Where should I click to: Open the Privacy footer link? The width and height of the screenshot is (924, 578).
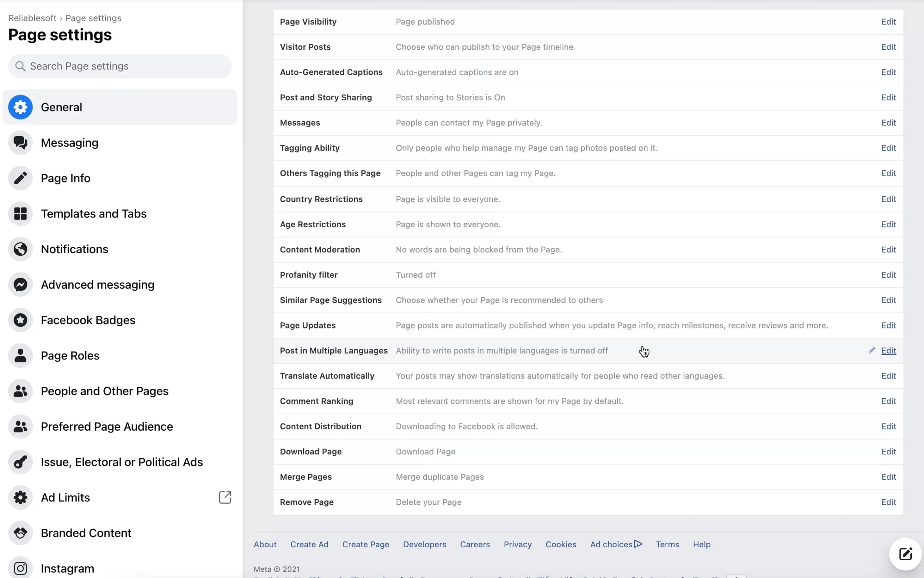click(x=517, y=544)
